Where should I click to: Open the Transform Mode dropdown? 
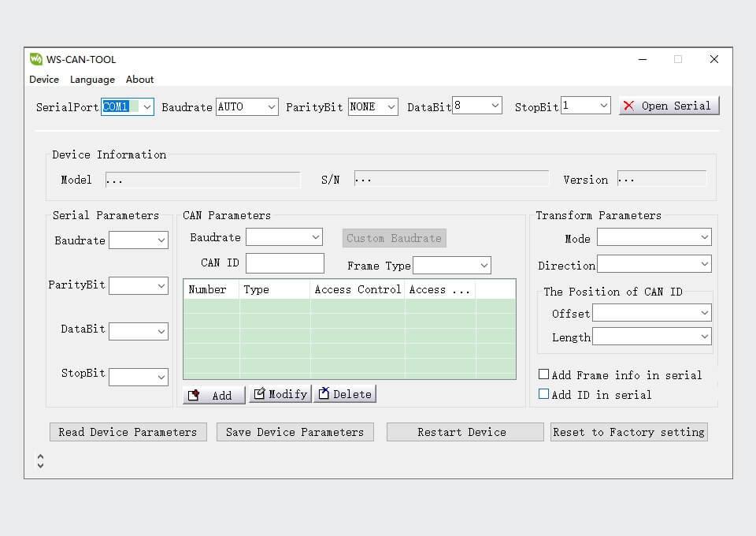(704, 237)
